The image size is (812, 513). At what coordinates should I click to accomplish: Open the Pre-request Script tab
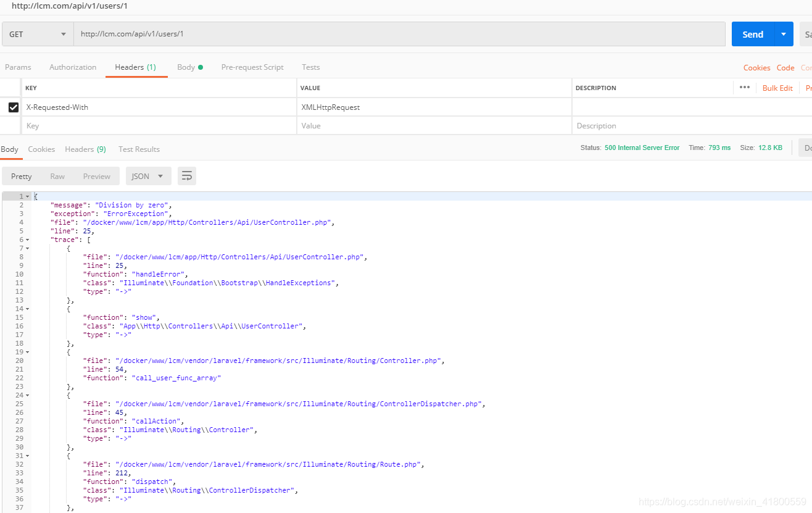252,67
